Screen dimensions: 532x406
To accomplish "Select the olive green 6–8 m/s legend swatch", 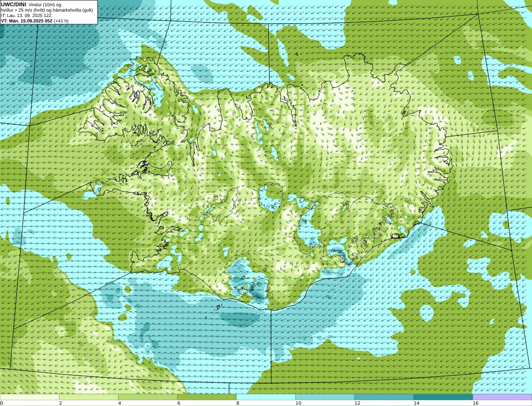I will [x=207, y=397].
